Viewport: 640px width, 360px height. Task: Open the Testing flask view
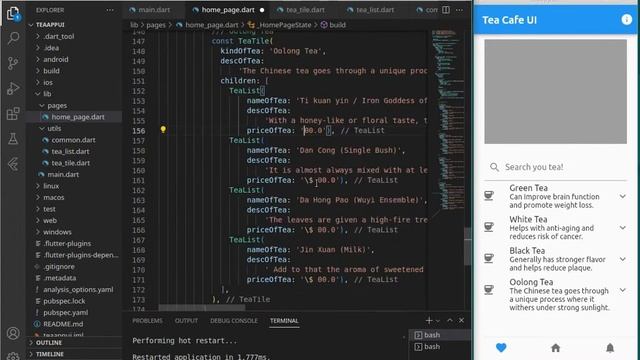pyautogui.click(x=13, y=139)
